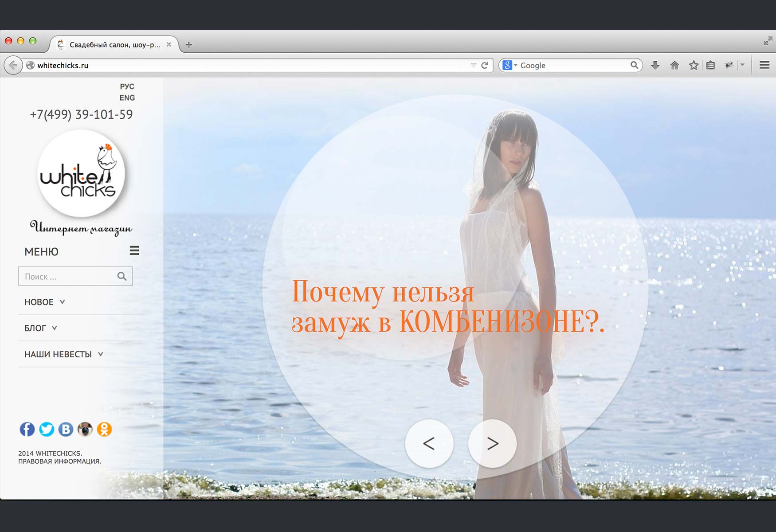Go to next slide arrow button
This screenshot has width=776, height=532.
(492, 443)
